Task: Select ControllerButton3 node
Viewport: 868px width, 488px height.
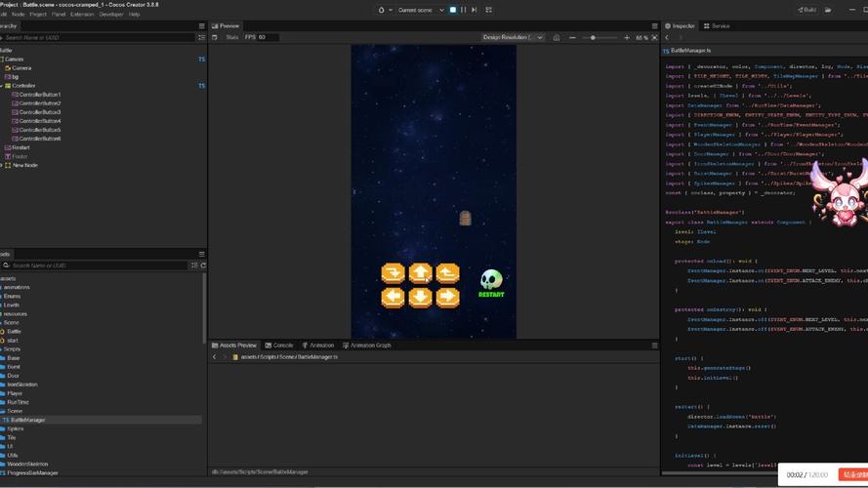Action: (x=40, y=112)
